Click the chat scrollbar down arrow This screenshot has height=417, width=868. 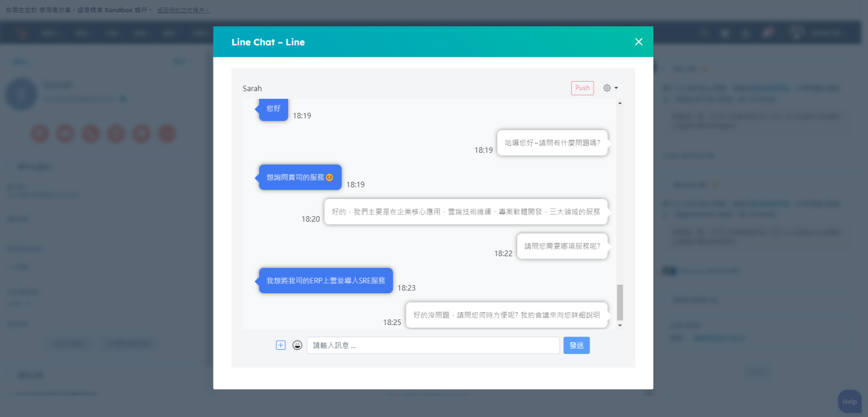pos(620,326)
